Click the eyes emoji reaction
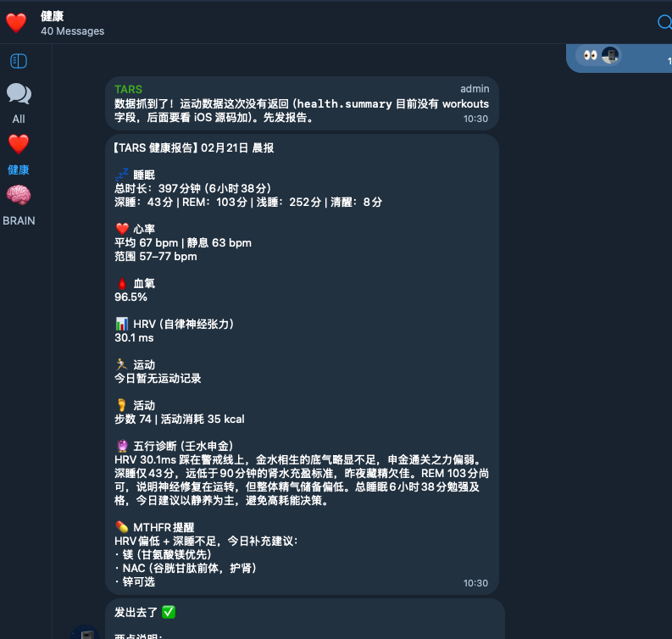 590,55
